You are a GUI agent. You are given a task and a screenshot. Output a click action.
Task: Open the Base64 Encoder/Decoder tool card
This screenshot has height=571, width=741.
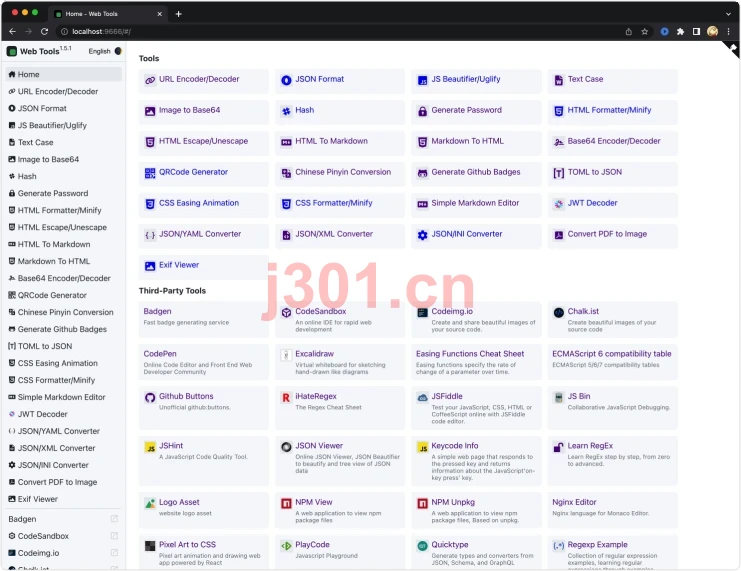pos(612,143)
